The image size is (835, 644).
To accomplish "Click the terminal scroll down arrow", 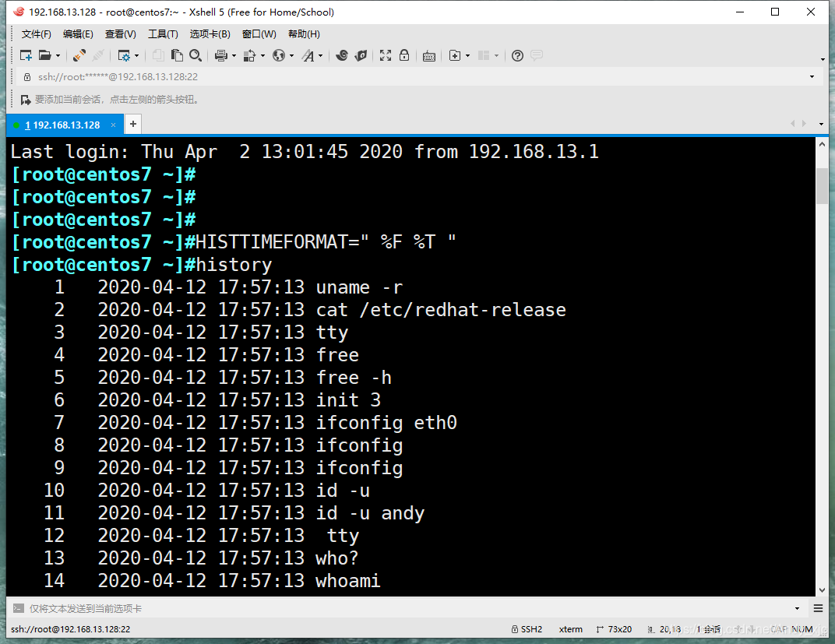I will pos(822,589).
